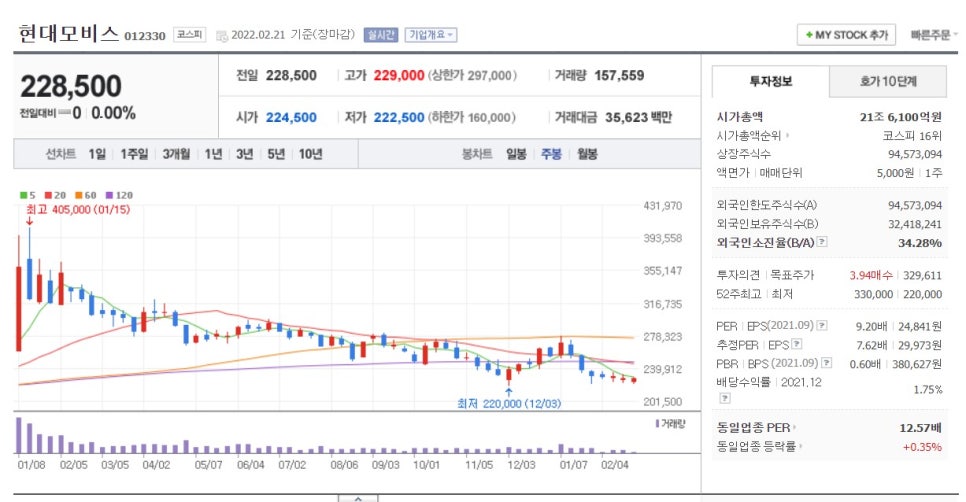Click the 시가 value 224,500
966x502 pixels.
tap(291, 118)
